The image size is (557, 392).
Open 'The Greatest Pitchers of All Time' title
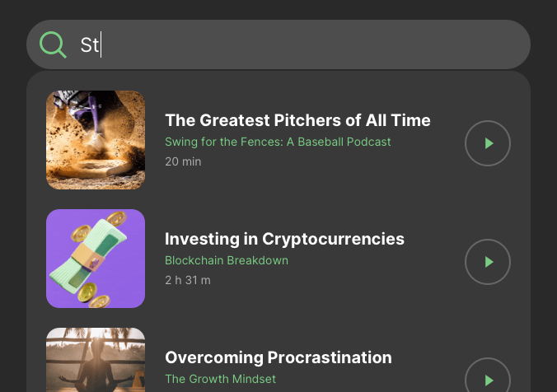(x=297, y=120)
